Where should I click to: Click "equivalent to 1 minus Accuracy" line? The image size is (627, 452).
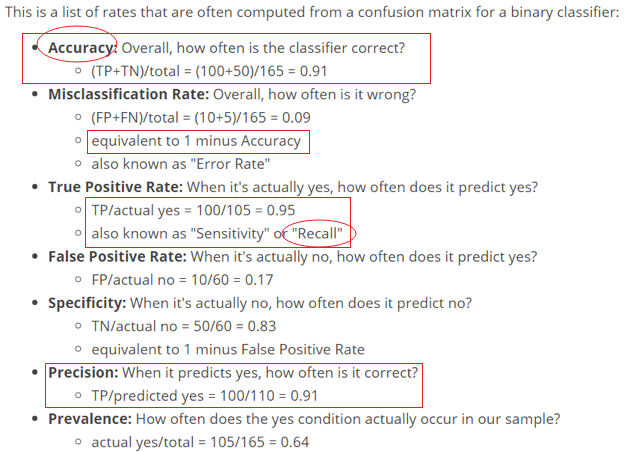pos(196,141)
